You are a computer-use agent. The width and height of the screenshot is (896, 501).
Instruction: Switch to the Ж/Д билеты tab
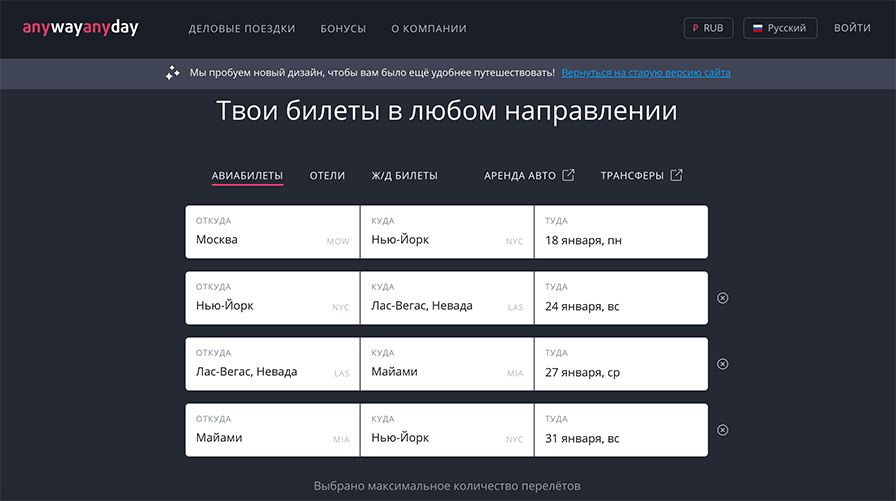404,176
